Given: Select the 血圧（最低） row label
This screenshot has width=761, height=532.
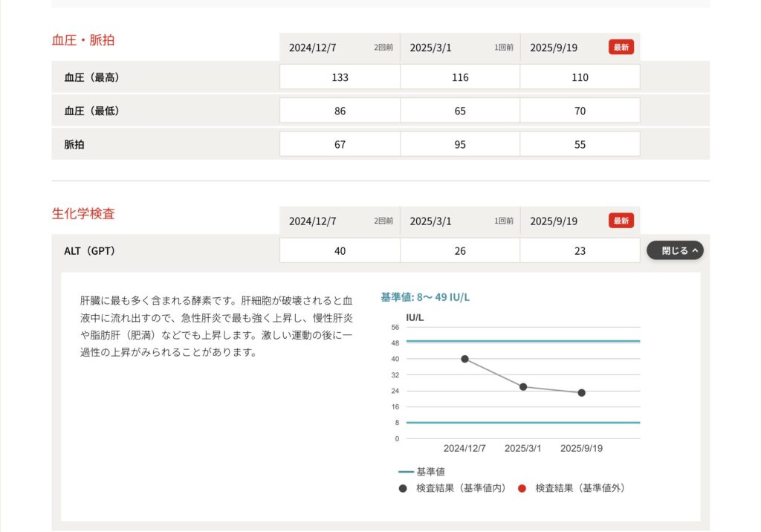Looking at the screenshot, I should [91, 111].
